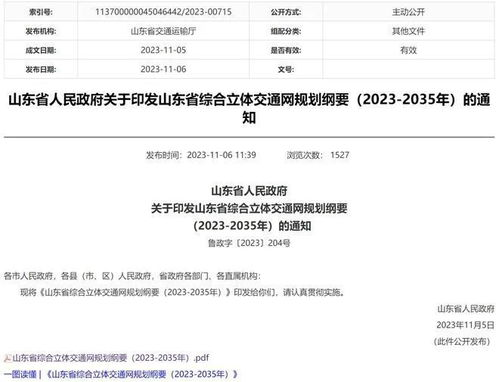Click the subtitle line （2023-2035年）的通知

(252, 226)
